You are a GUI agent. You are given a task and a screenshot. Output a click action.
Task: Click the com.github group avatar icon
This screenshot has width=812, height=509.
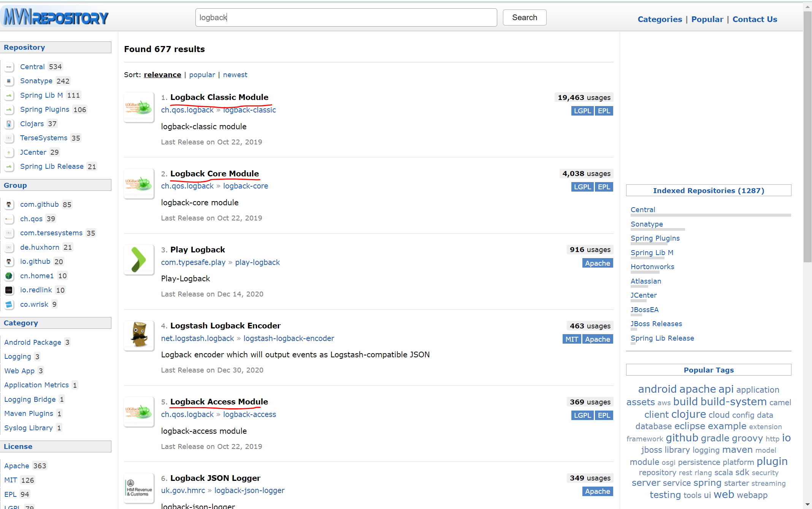coord(9,205)
